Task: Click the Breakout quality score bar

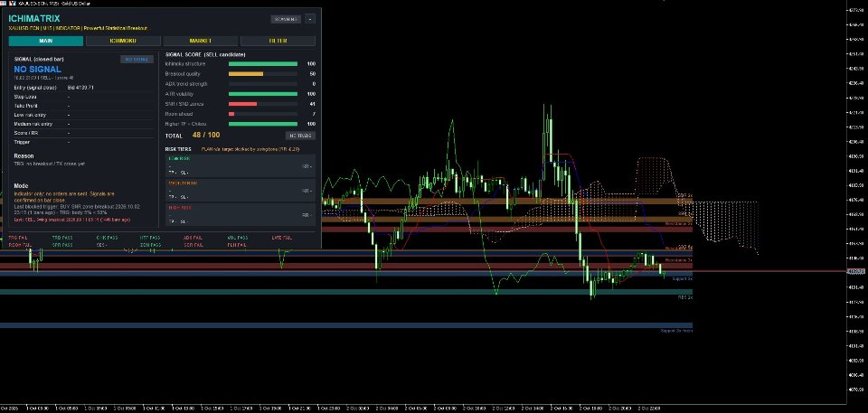Action: (263, 73)
